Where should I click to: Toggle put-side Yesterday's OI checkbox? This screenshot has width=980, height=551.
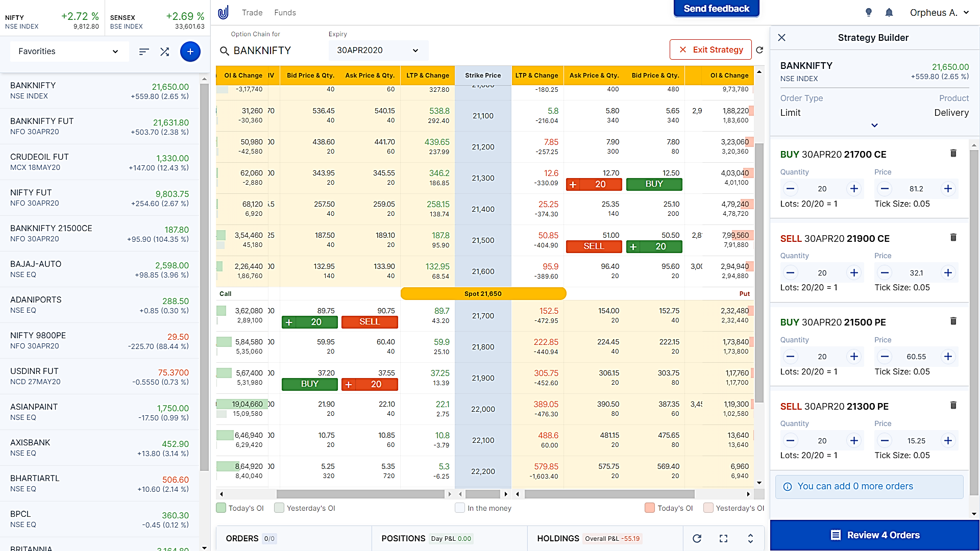tap(708, 508)
